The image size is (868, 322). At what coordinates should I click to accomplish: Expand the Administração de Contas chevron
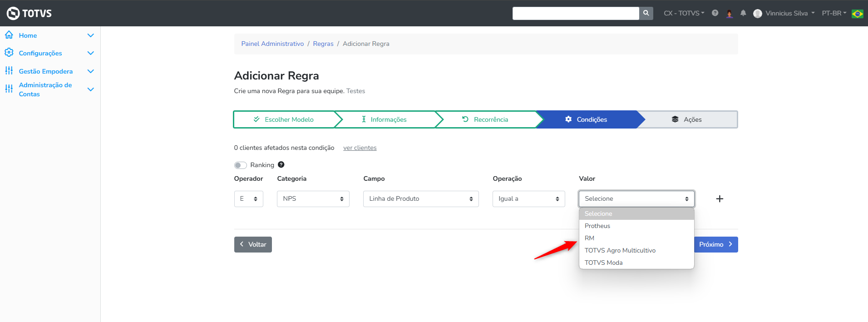pyautogui.click(x=90, y=89)
